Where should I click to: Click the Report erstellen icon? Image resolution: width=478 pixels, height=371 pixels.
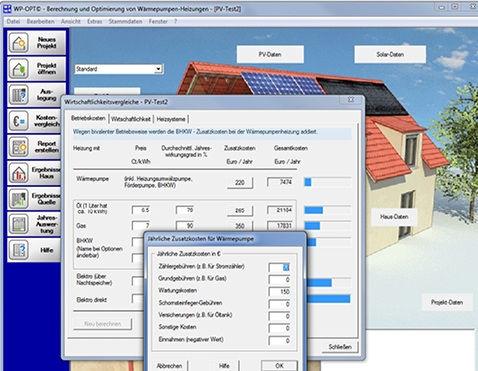[19, 147]
